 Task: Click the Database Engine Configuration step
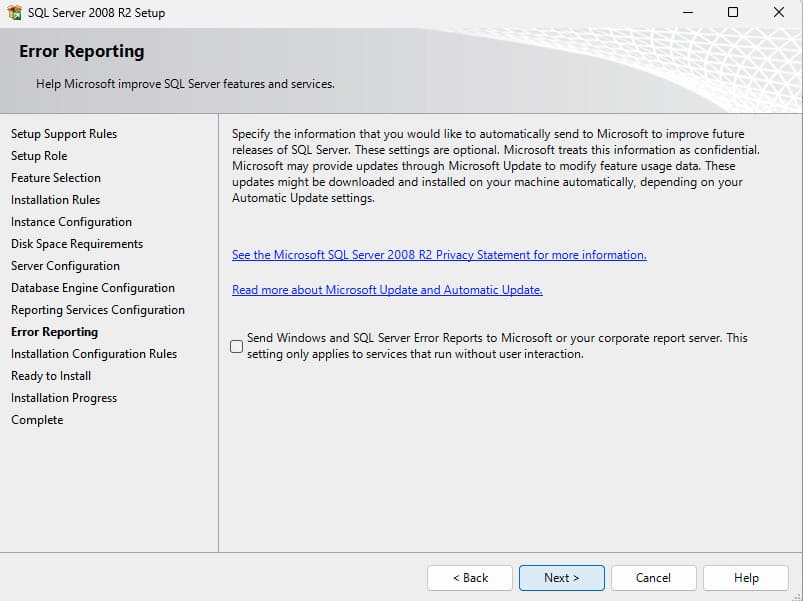click(x=93, y=288)
